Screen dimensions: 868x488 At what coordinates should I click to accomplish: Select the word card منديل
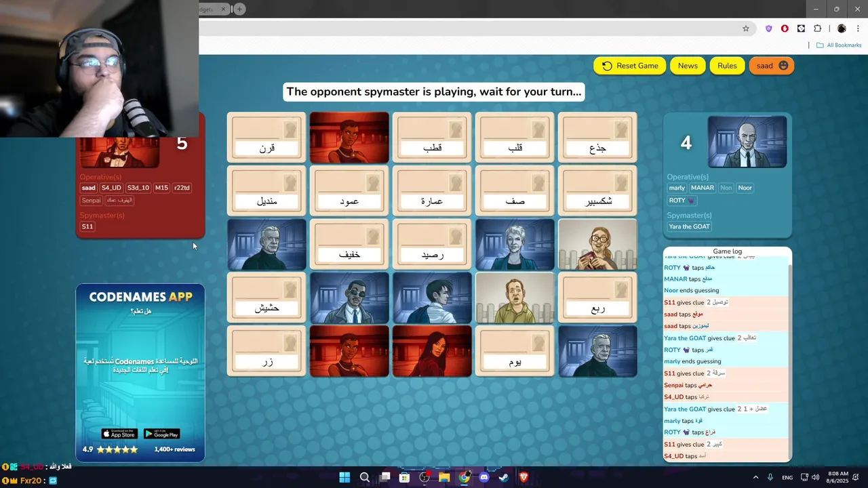click(267, 191)
